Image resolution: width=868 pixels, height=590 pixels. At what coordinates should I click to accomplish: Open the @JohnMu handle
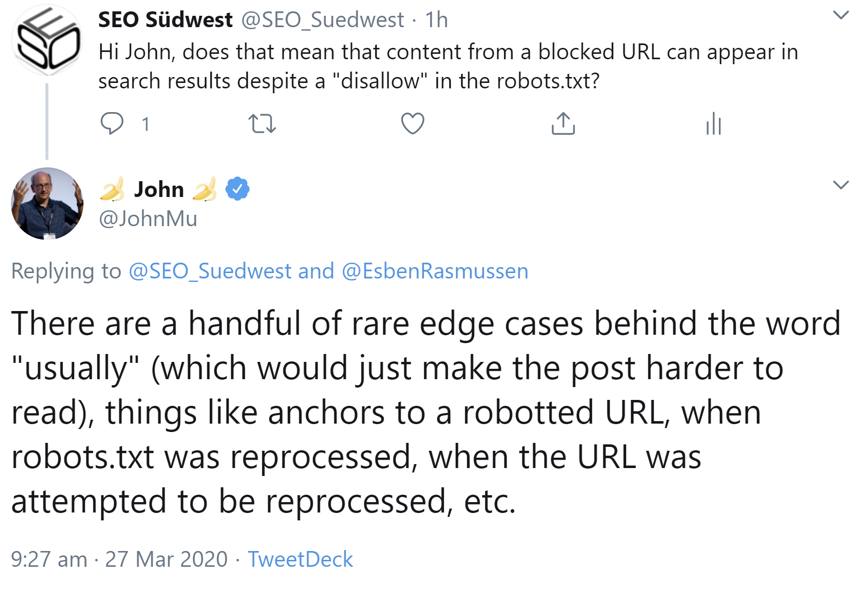coord(148,219)
